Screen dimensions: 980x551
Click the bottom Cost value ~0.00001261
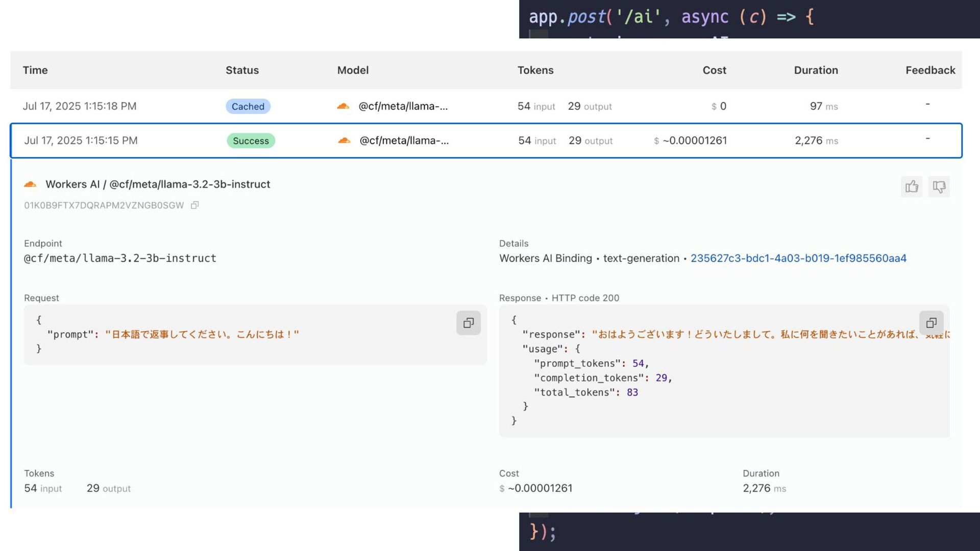536,488
